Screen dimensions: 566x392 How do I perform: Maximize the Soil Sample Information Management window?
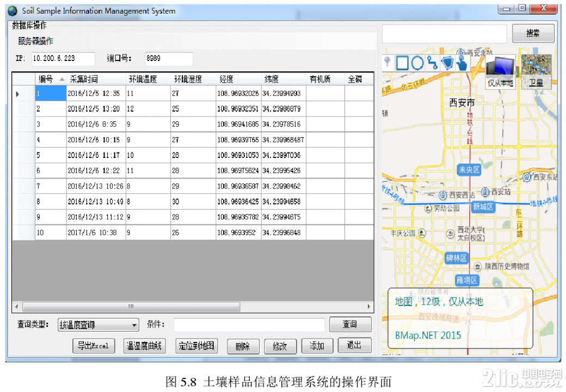[522, 8]
